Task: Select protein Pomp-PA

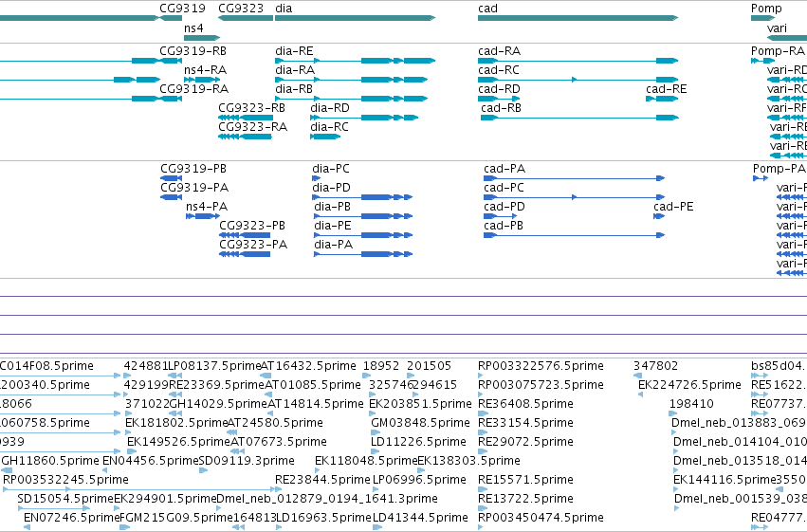Action: (x=779, y=169)
